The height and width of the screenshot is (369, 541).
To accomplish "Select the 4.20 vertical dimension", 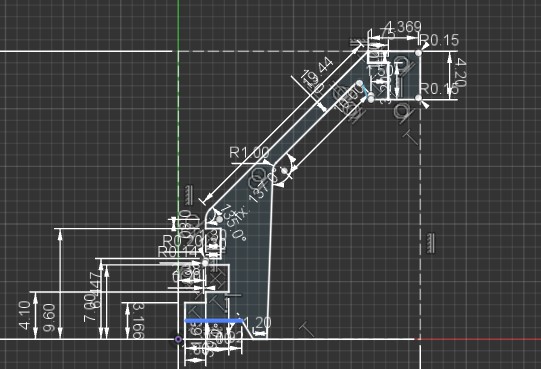I will click(x=461, y=73).
